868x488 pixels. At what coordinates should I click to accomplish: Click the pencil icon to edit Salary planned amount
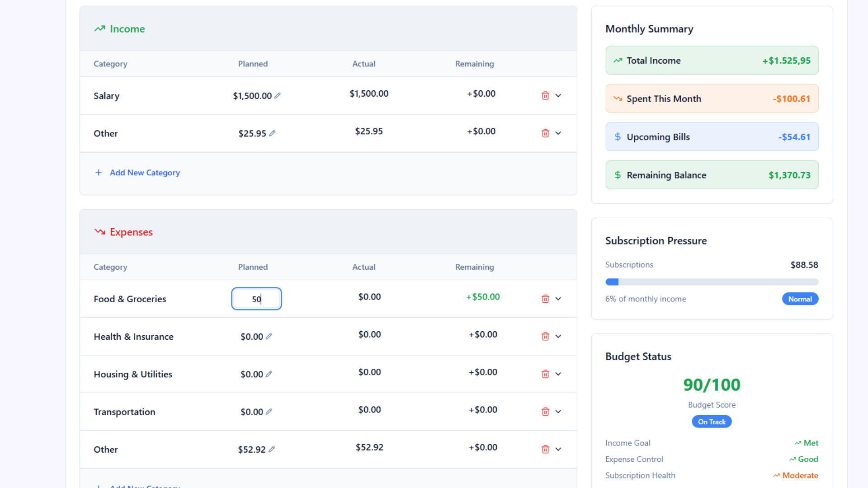click(278, 95)
